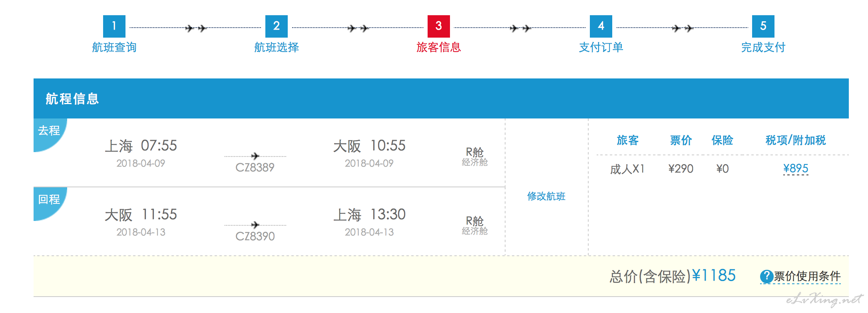The image size is (868, 313).
Task: Select the 完成支付 step label
Action: tap(763, 47)
